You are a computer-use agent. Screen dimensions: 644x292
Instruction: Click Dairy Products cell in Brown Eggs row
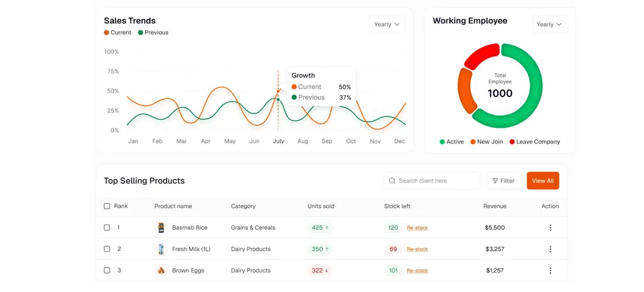[x=251, y=270]
